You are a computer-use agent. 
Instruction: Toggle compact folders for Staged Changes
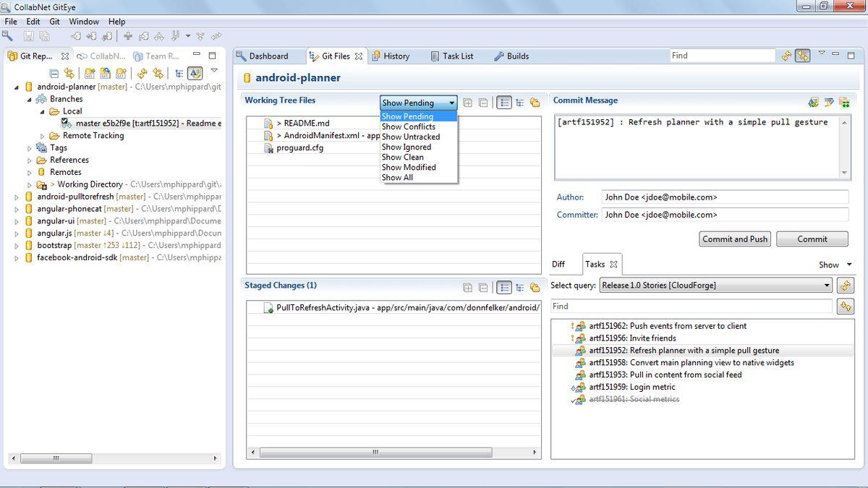[535, 287]
